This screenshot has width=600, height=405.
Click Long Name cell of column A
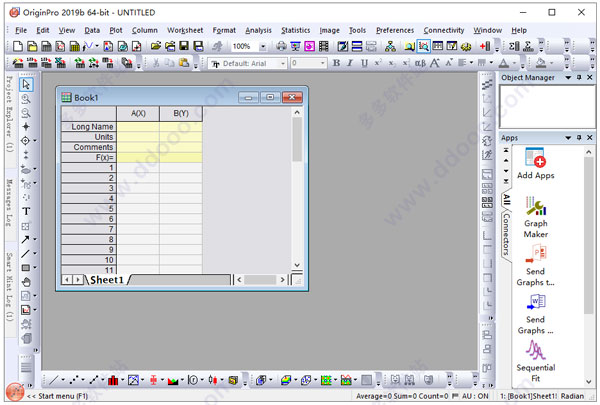coord(138,127)
